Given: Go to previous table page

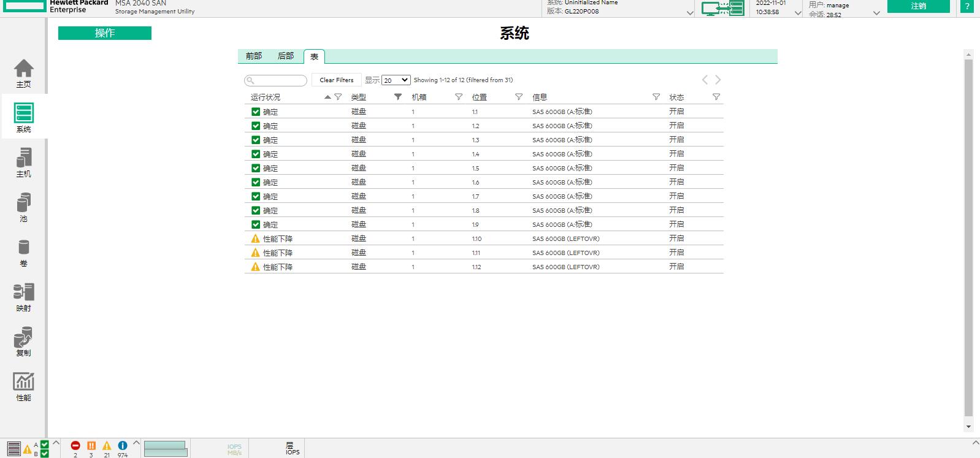Looking at the screenshot, I should coord(705,80).
